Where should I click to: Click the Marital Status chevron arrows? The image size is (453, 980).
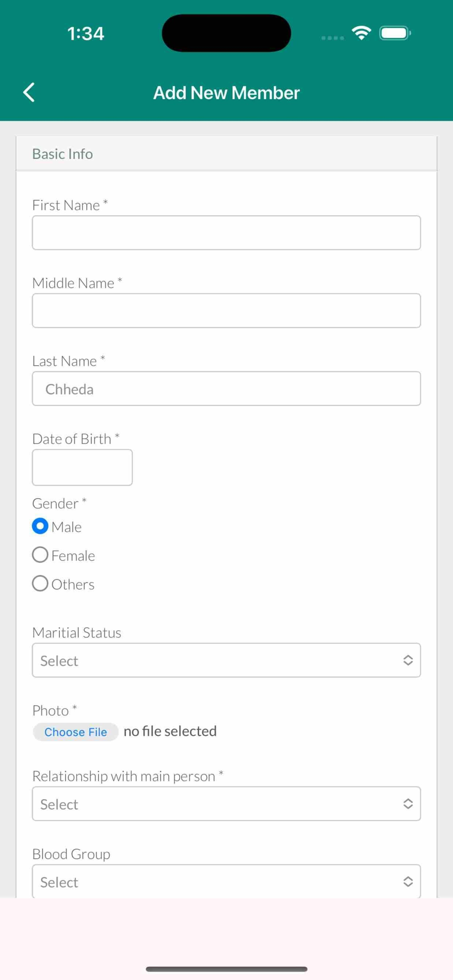coord(408,660)
